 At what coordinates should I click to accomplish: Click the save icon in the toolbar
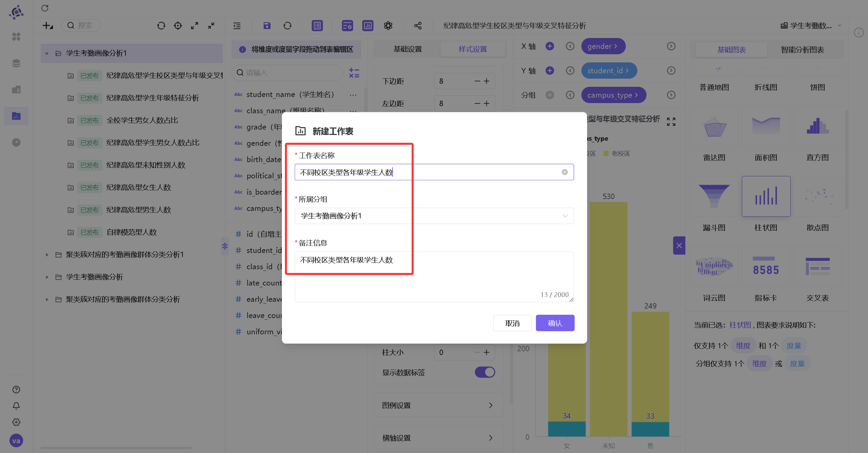tap(267, 25)
